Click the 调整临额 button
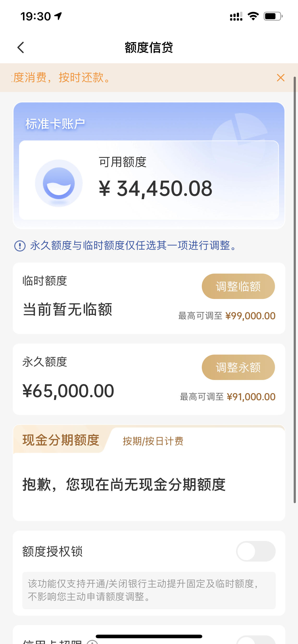This screenshot has width=298, height=644. click(238, 286)
